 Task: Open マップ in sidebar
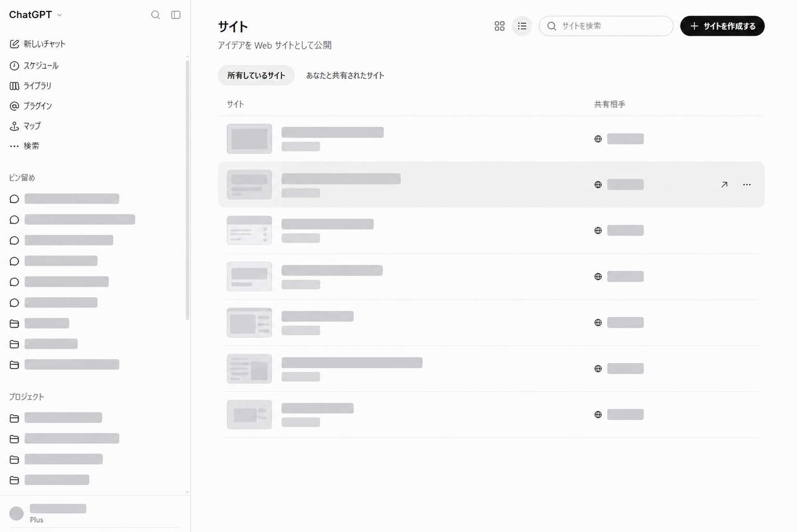point(25,126)
